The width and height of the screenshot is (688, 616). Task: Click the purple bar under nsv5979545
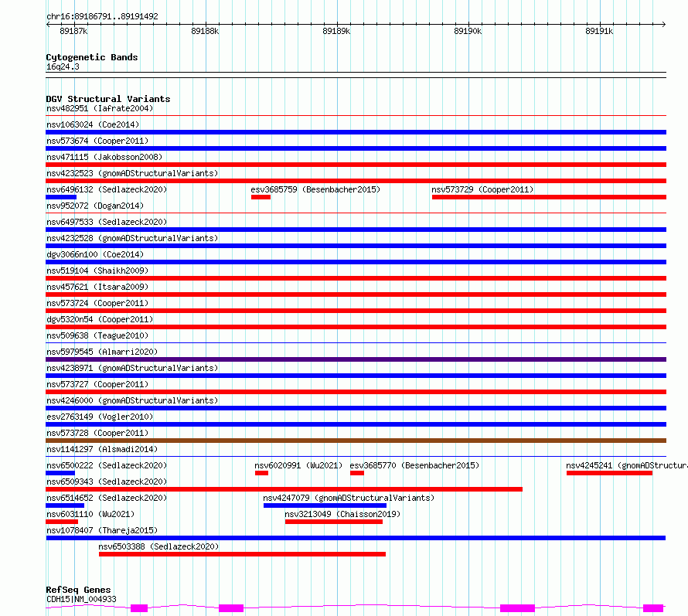356,359
